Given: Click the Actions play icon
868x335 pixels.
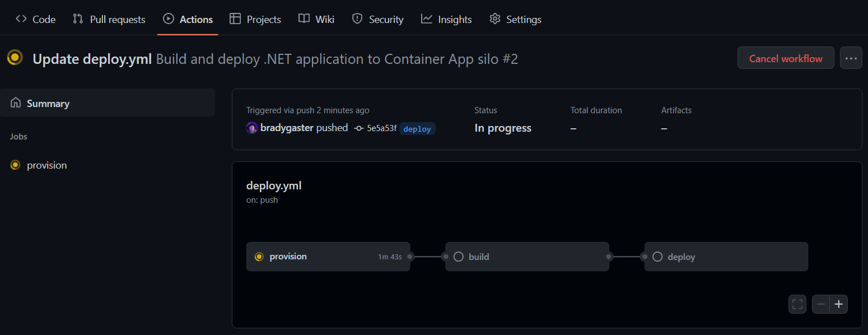Looking at the screenshot, I should [x=169, y=18].
